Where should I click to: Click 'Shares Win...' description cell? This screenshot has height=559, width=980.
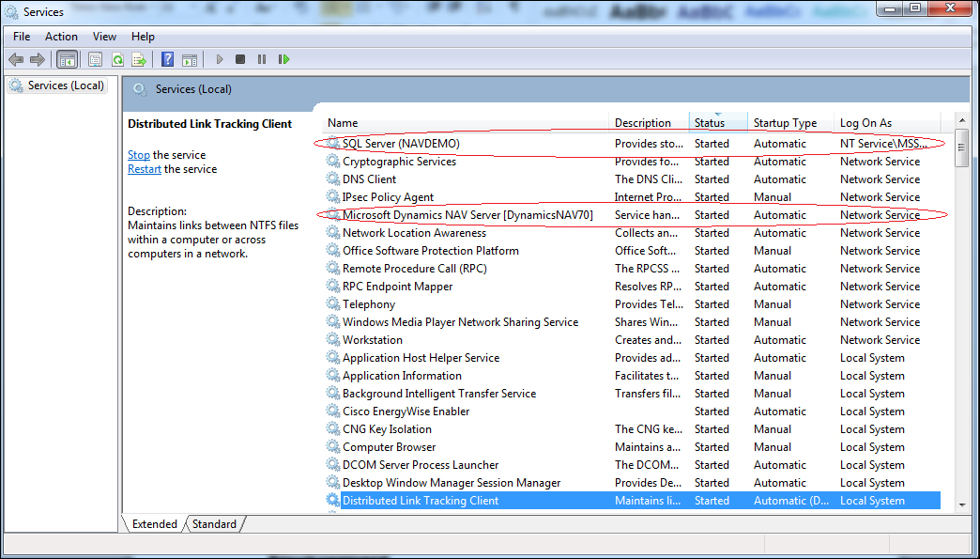(x=646, y=322)
